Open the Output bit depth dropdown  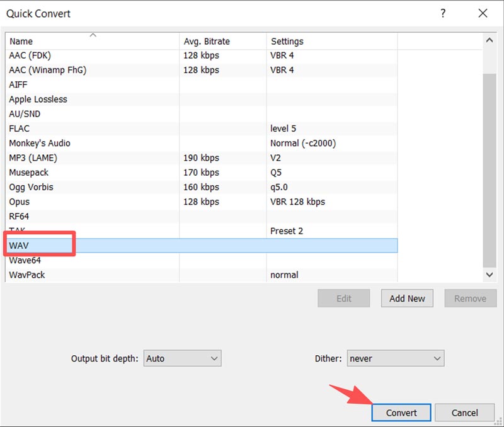tap(182, 358)
